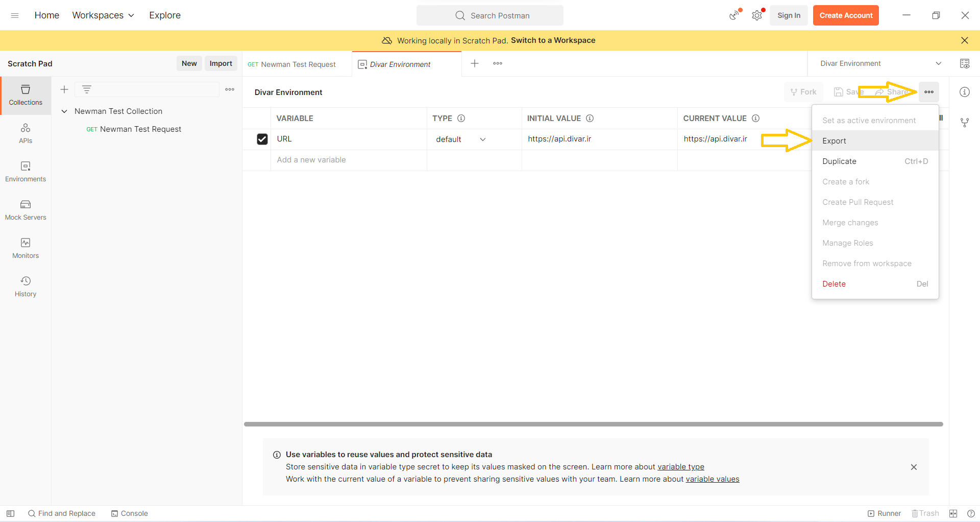
Task: Select Export from the context menu
Action: click(875, 140)
